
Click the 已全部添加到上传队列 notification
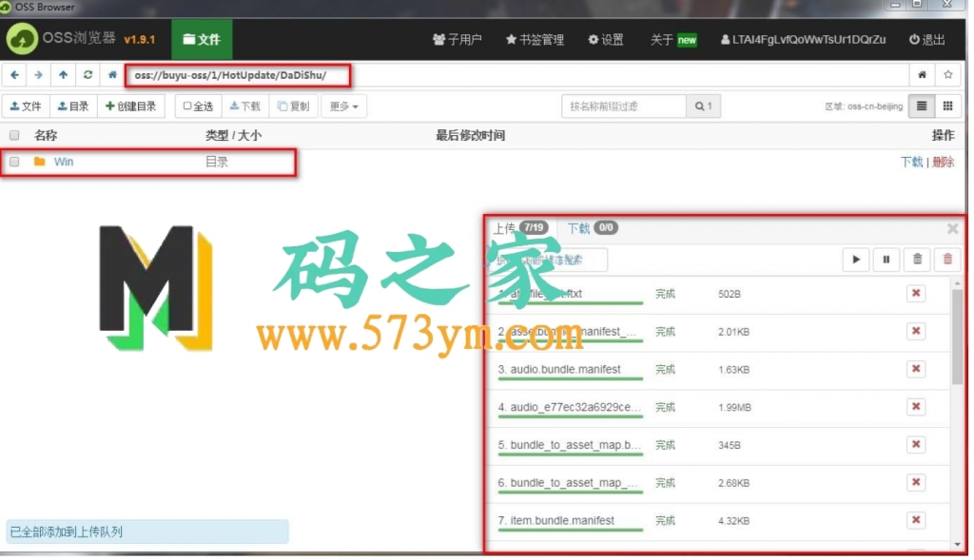(x=147, y=532)
